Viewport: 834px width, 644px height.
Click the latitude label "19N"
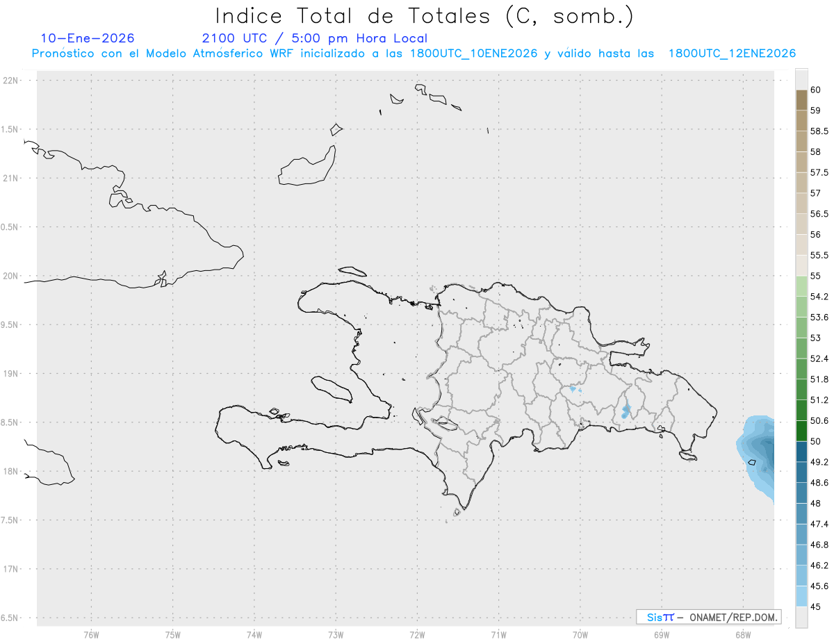click(x=12, y=373)
